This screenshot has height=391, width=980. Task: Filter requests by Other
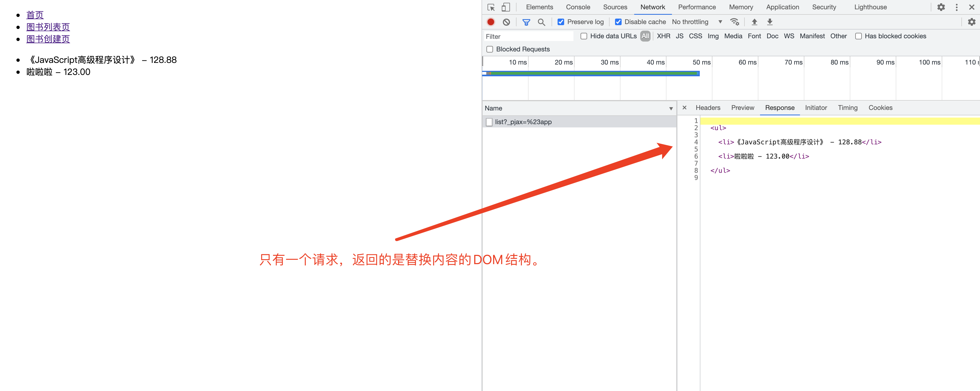click(838, 36)
